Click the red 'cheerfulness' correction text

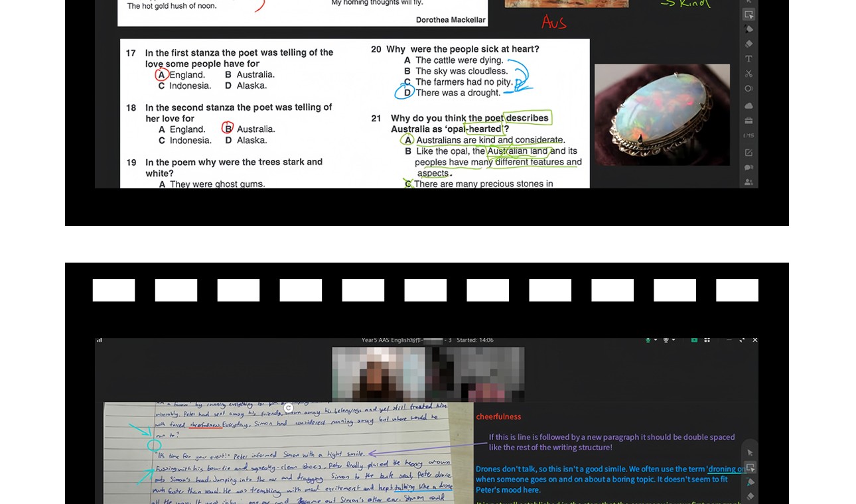coord(498,416)
